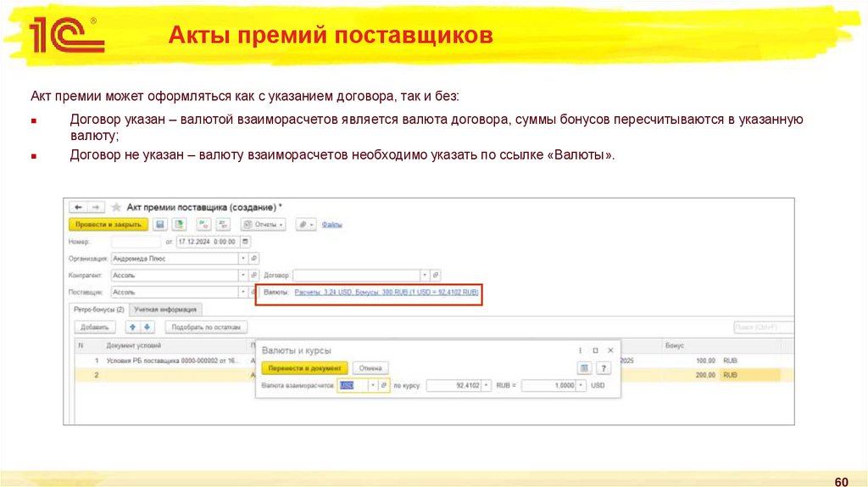Select row Условия РБ поставщика 0000-000002
Image resolution: width=868 pixels, height=487 pixels.
[173, 361]
